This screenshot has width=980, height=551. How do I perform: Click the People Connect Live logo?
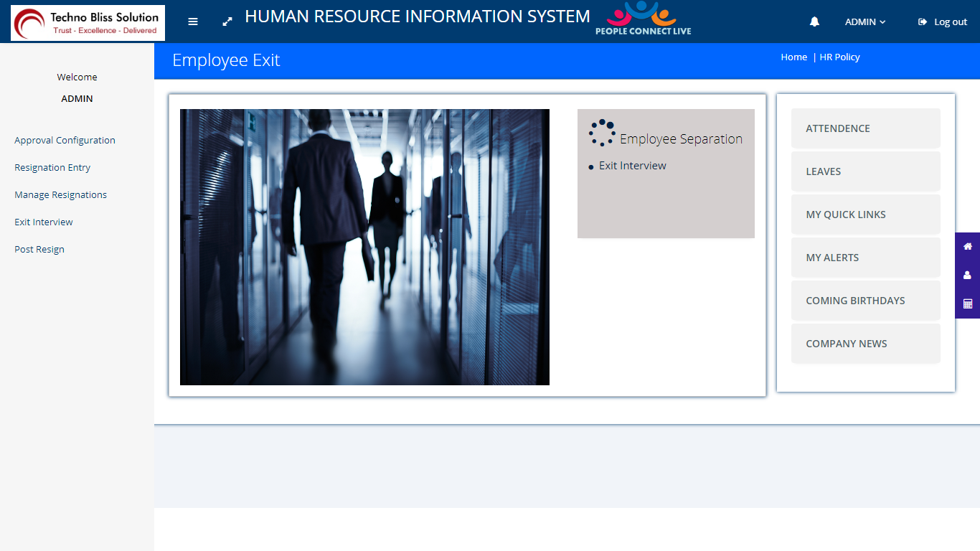point(643,19)
